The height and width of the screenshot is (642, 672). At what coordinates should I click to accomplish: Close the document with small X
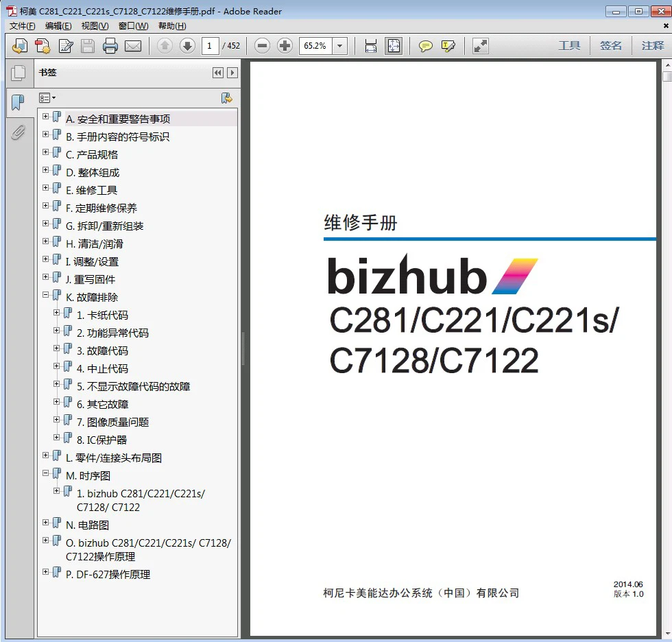coord(666,25)
